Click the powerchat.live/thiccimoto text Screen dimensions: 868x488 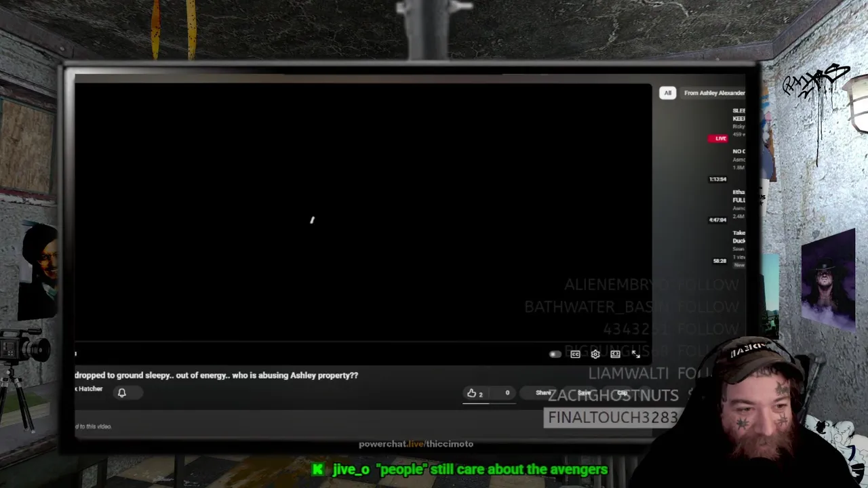pyautogui.click(x=416, y=444)
